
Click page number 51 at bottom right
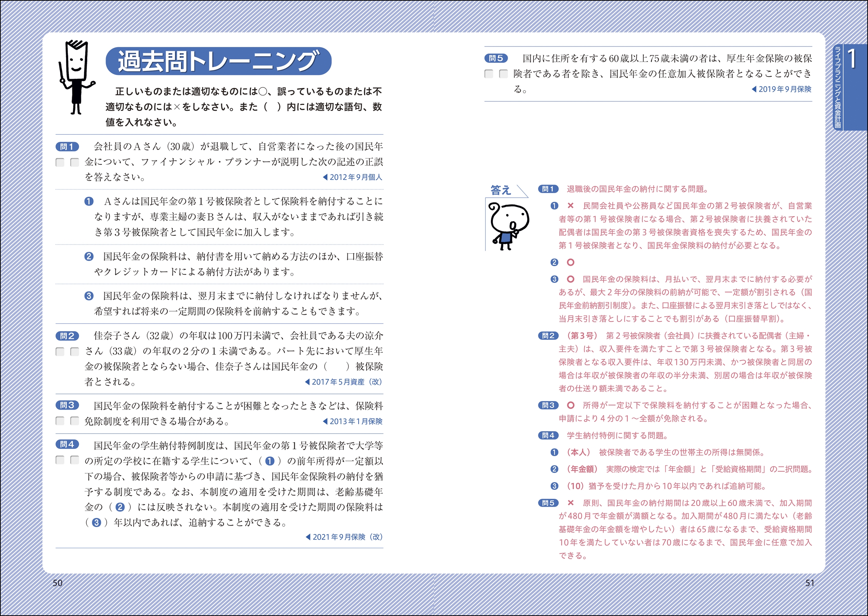tap(809, 583)
